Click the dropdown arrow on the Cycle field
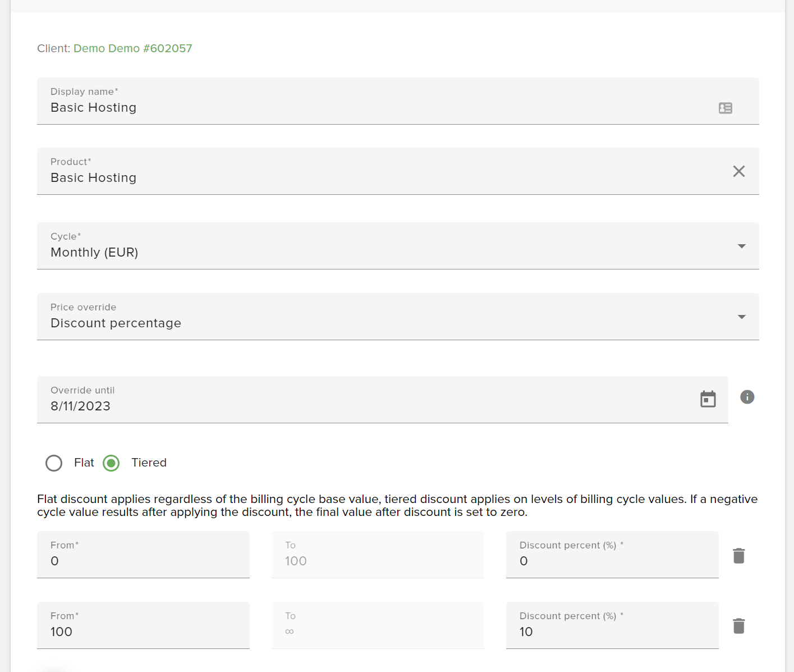This screenshot has height=672, width=794. coord(741,246)
